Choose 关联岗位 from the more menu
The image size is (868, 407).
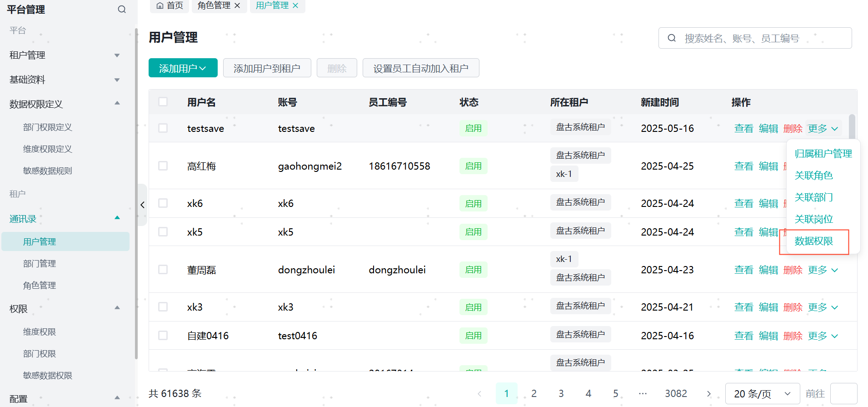coord(813,219)
